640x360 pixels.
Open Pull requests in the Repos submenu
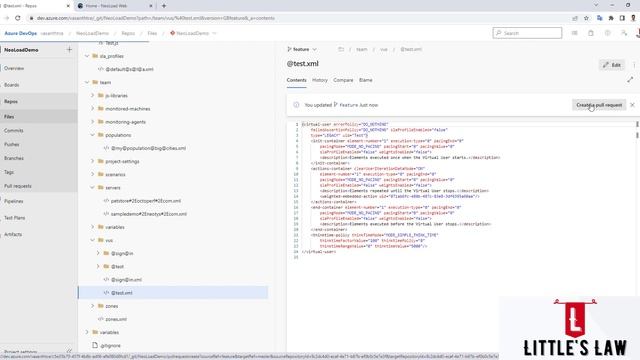(18, 186)
